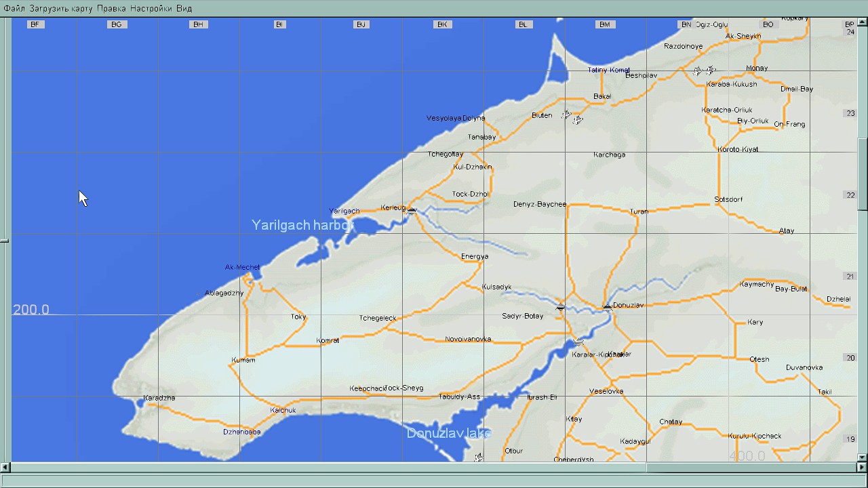
Task: Click the BI column grid label
Action: click(279, 24)
